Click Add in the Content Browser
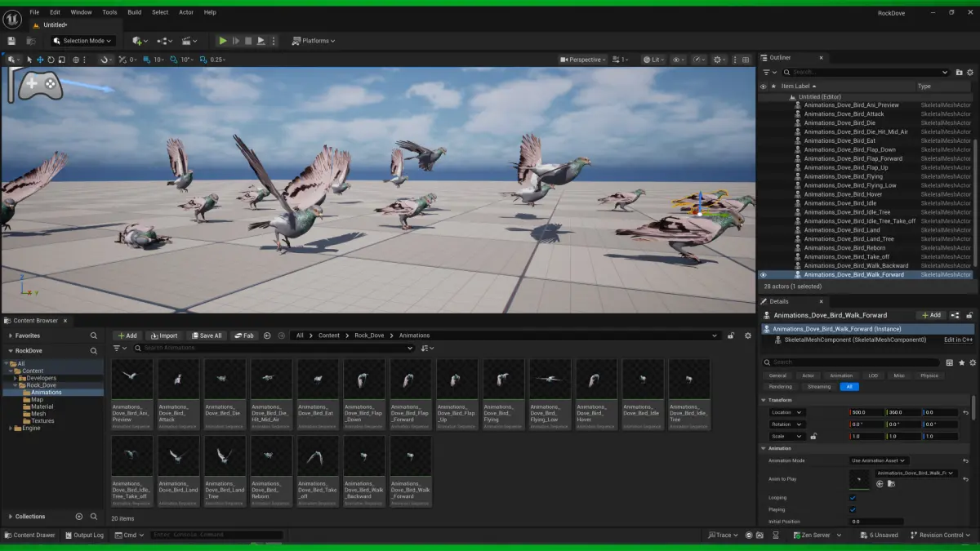This screenshot has height=551, width=980. pyautogui.click(x=127, y=335)
